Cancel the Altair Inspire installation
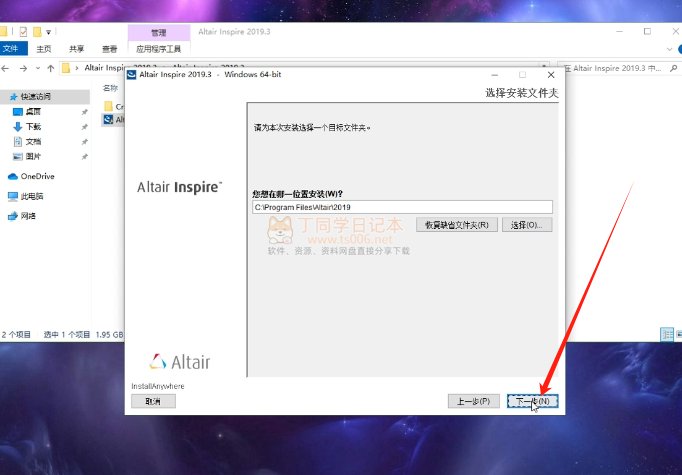Image resolution: width=682 pixels, height=475 pixels. 153,401
